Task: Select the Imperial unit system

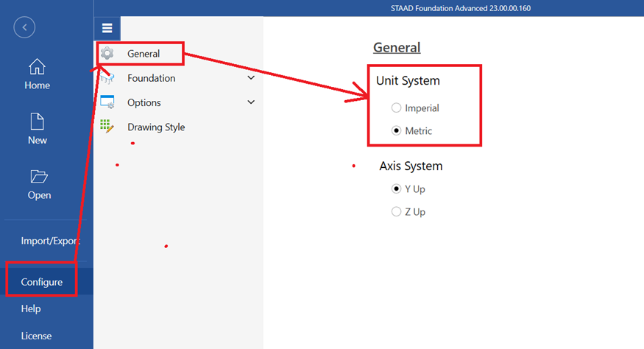Action: click(397, 108)
